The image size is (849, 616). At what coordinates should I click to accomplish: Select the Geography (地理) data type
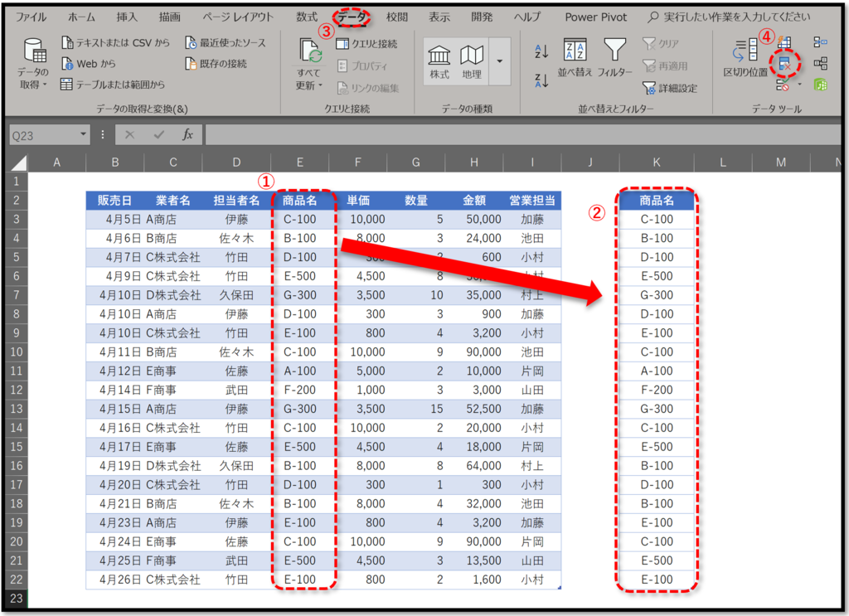tap(473, 56)
